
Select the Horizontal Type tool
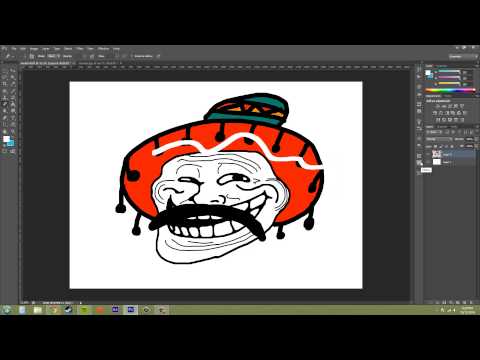click(13, 117)
